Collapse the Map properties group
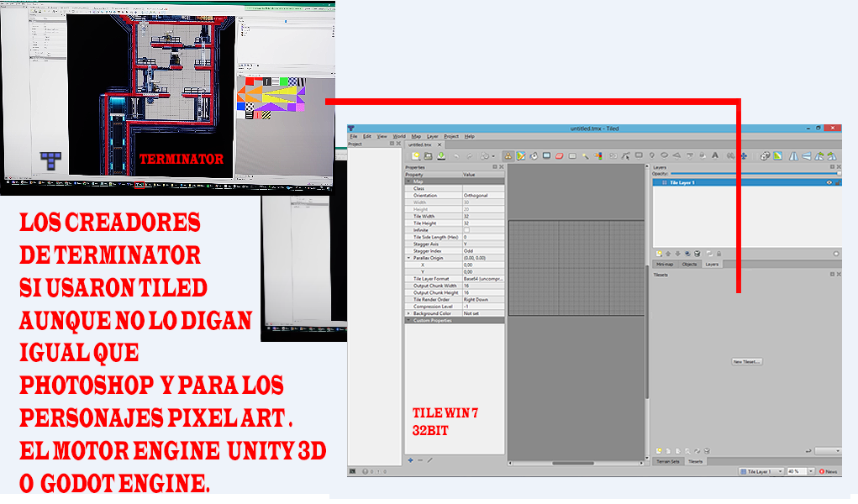 click(x=408, y=181)
